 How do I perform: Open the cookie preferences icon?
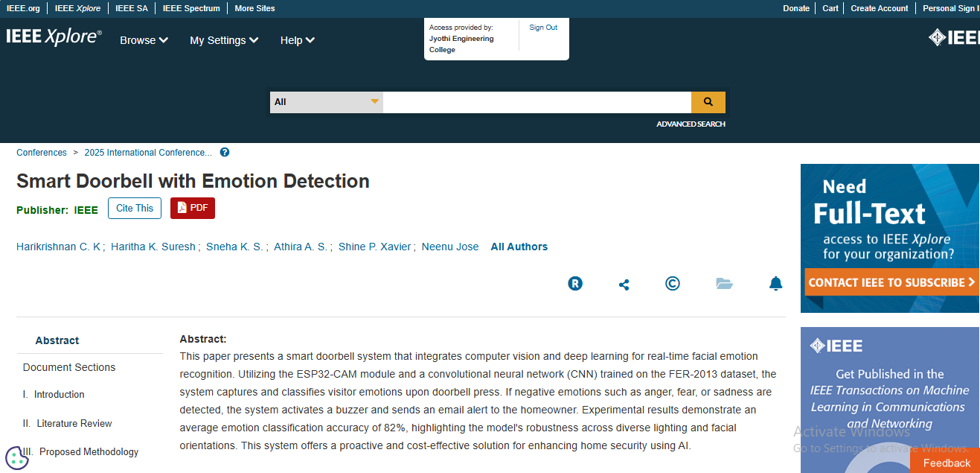16,457
